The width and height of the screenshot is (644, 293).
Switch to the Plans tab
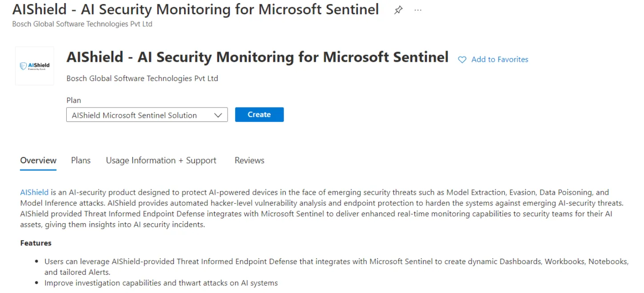tap(81, 161)
